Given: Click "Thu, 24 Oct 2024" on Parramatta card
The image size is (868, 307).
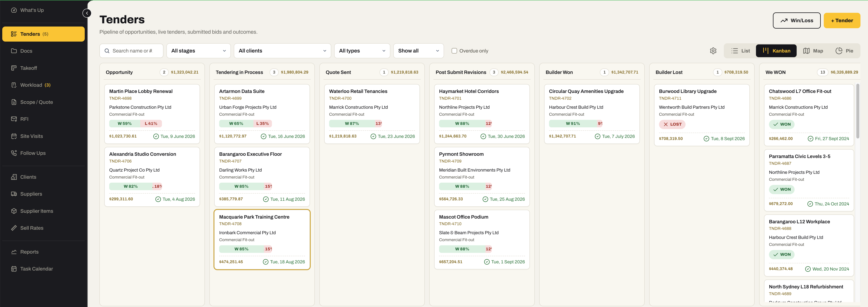Looking at the screenshot, I should [832, 204].
